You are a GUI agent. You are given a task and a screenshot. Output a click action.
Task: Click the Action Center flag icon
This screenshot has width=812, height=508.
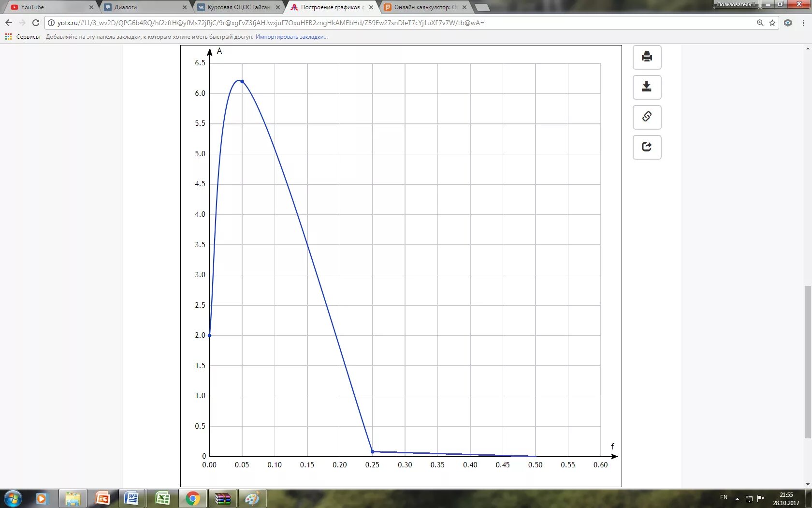761,498
